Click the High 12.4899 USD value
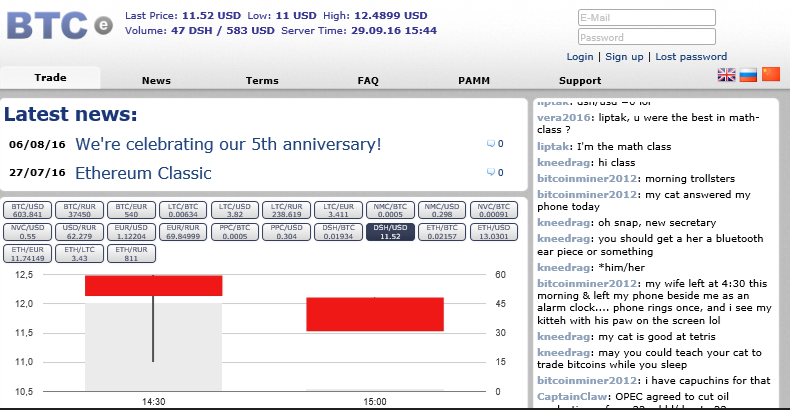Image resolution: width=790 pixels, height=410 pixels. point(390,16)
